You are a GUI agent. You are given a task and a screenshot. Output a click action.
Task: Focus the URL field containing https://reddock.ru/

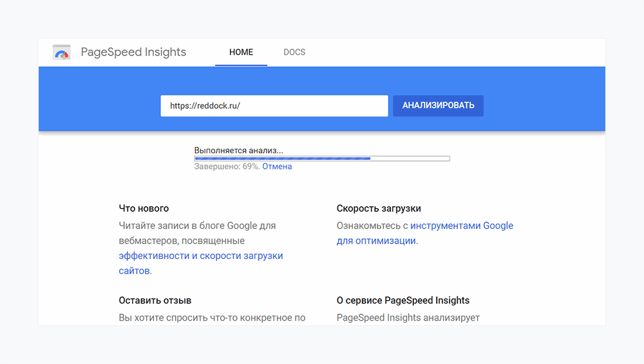(274, 106)
